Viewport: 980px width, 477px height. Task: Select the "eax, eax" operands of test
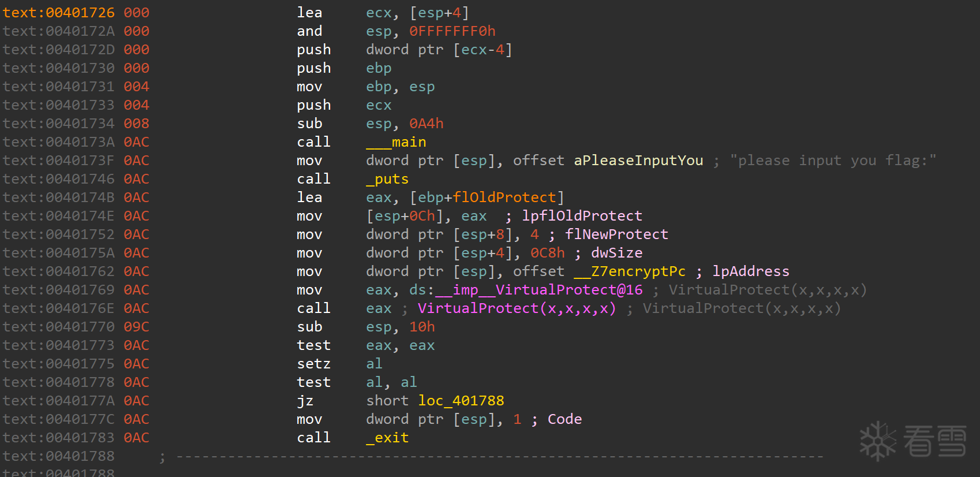click(401, 345)
